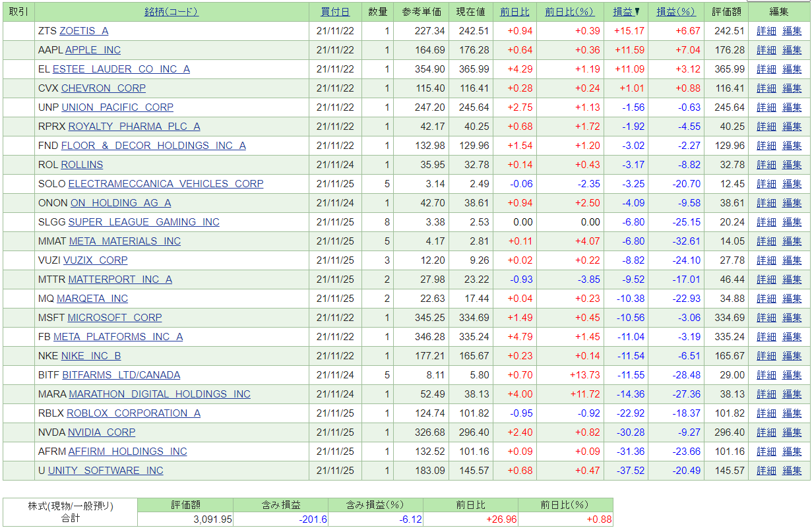This screenshot has width=812, height=530.
Task: Open UNION_PACIFIC_CORP stock link
Action: click(117, 107)
